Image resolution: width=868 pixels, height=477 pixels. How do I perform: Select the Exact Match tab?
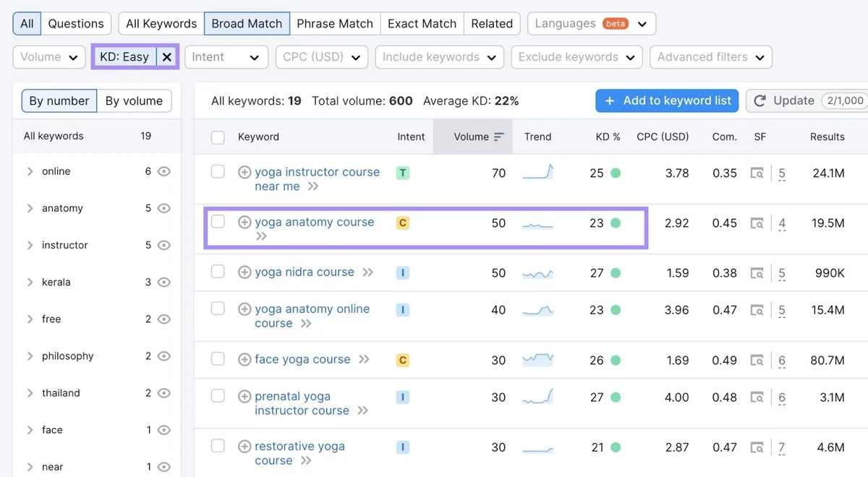click(422, 23)
